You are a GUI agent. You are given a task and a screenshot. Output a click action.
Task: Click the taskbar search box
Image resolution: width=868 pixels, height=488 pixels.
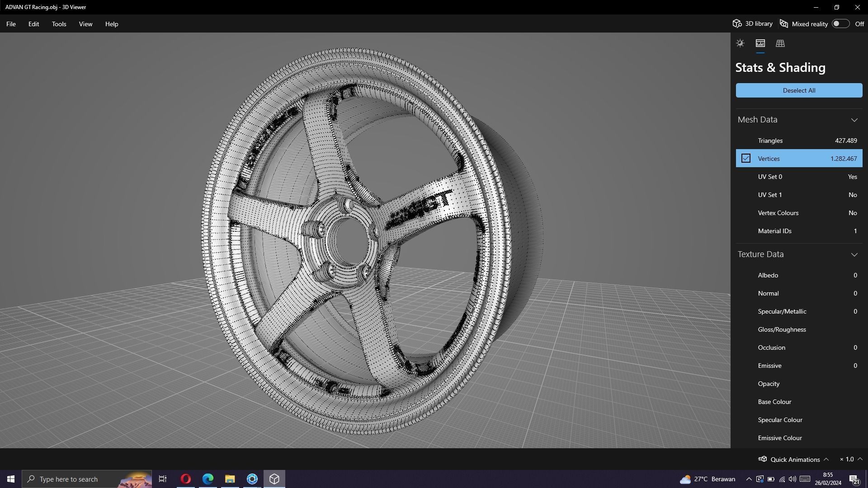pos(87,479)
